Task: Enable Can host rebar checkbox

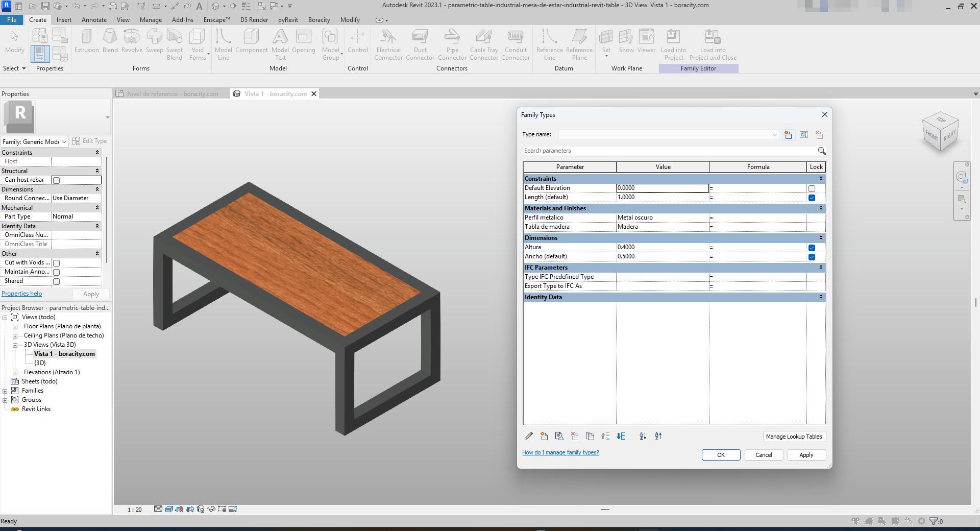Action: coord(57,180)
